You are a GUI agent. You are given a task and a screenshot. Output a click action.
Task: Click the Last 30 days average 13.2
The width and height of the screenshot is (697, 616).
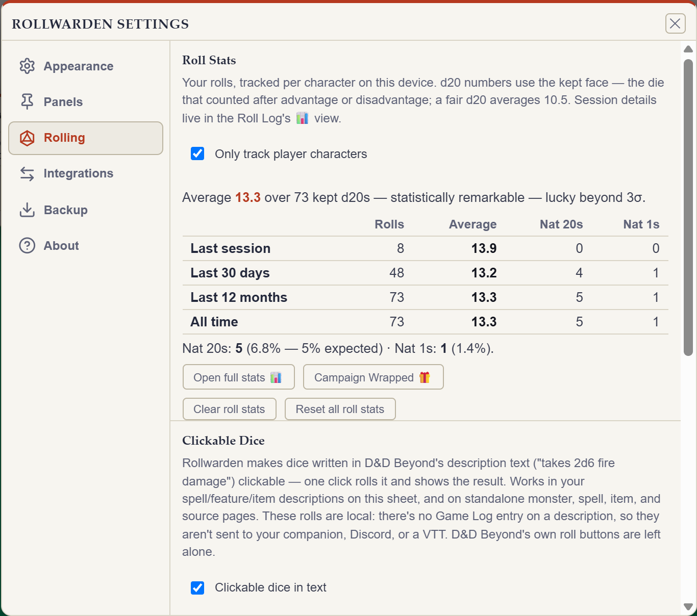click(484, 273)
